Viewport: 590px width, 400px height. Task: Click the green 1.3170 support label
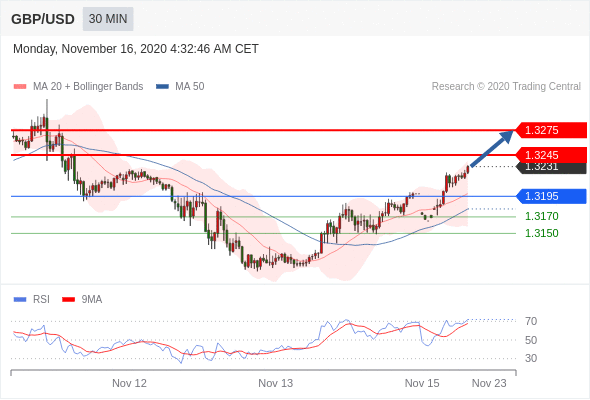[x=542, y=216]
